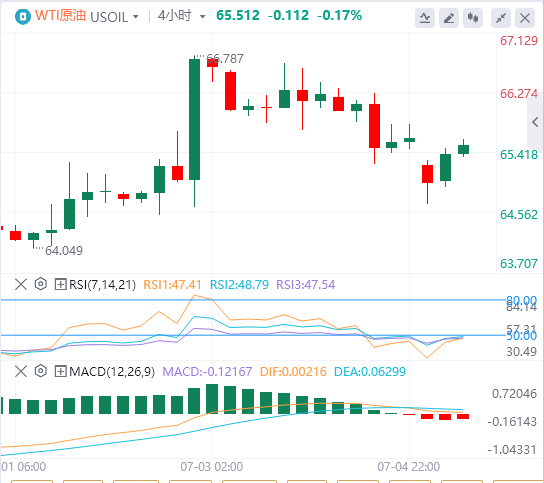
Task: Remove the MACD indicator panel
Action: (x=21, y=372)
